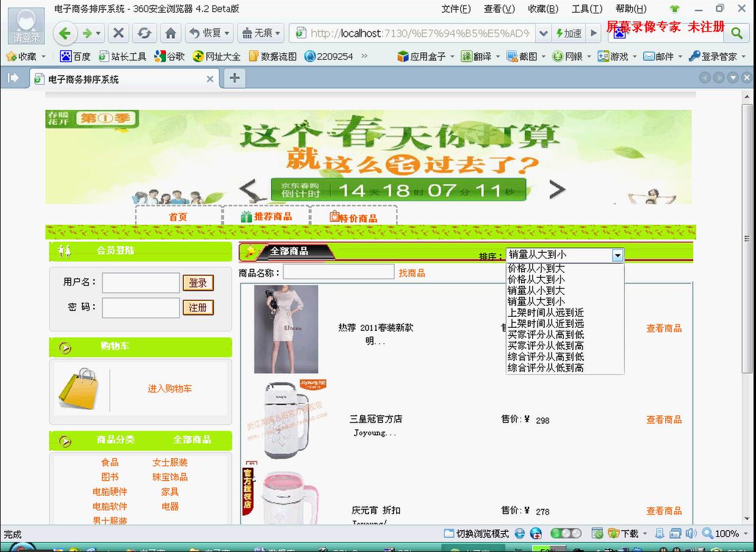
Task: Toggle the green traffic light switch in status bar
Action: (x=566, y=534)
